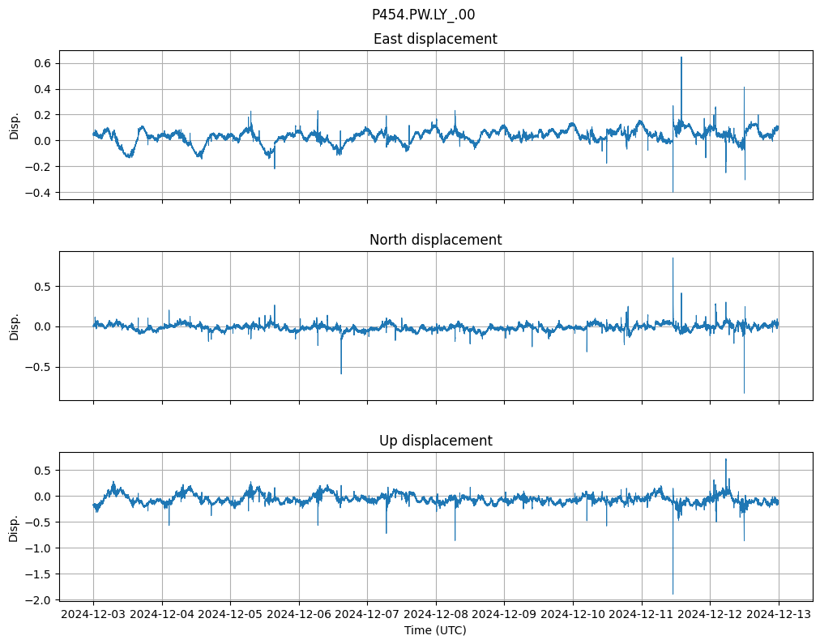This screenshot has height=644, width=820.
Task: Select the 2024-12-03 date tick label
Action: 93,614
